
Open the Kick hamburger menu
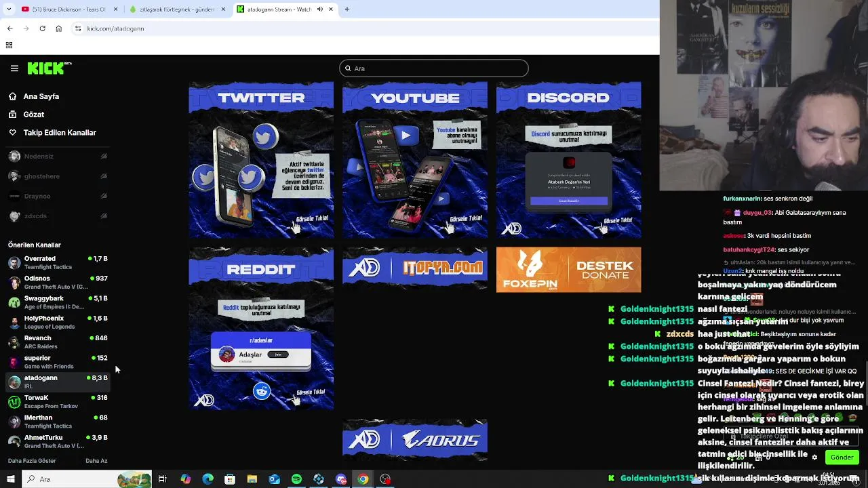click(x=14, y=68)
